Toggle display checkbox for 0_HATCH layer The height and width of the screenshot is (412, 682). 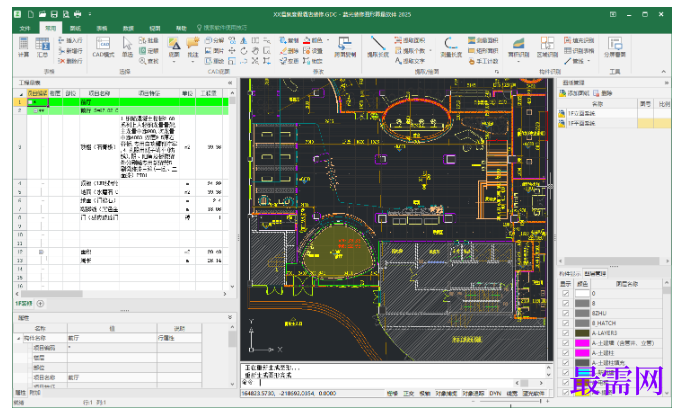click(565, 323)
